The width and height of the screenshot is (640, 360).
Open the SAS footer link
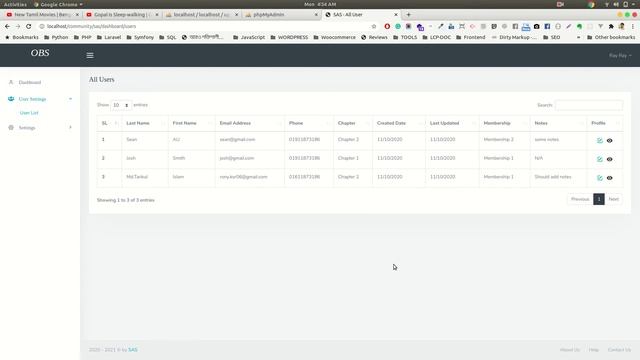tap(133, 350)
